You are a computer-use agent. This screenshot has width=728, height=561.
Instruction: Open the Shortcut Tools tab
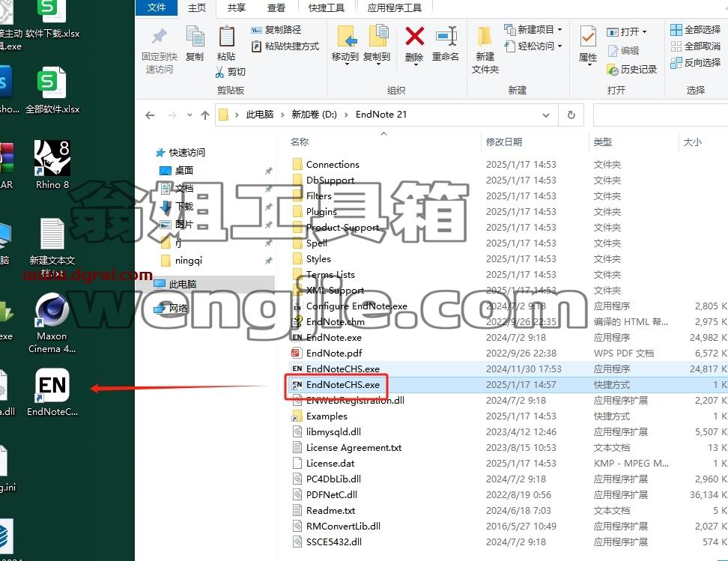327,7
